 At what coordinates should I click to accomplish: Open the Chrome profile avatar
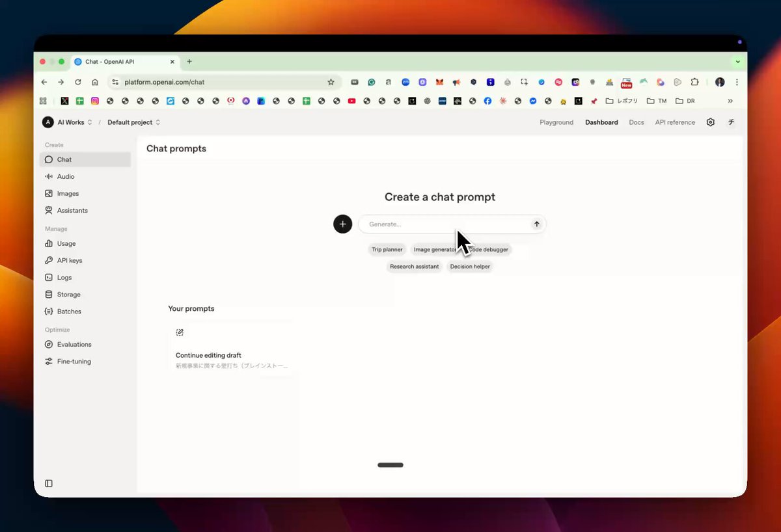click(x=720, y=82)
